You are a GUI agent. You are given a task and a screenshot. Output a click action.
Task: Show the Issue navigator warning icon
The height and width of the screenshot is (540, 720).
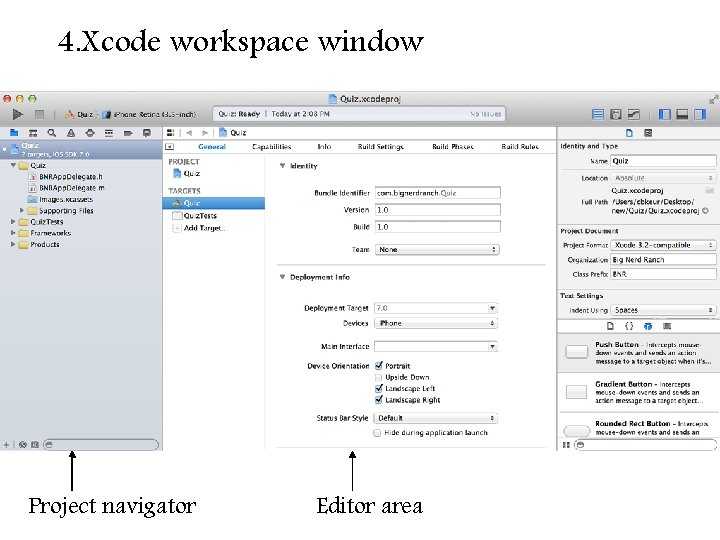71,133
